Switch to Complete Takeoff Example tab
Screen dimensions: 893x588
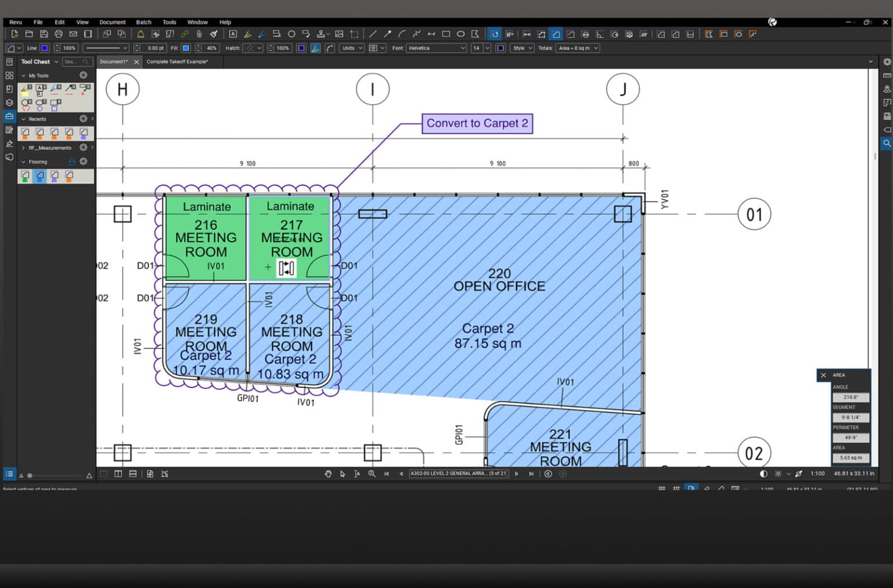click(177, 62)
